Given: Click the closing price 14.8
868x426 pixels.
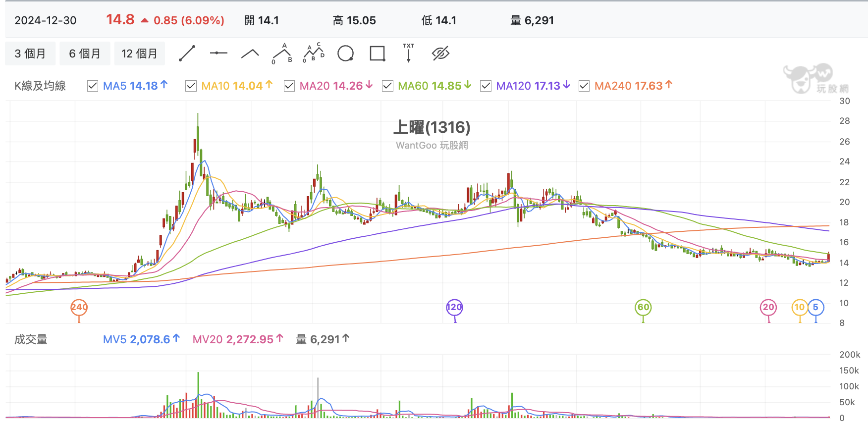Looking at the screenshot, I should click(120, 20).
